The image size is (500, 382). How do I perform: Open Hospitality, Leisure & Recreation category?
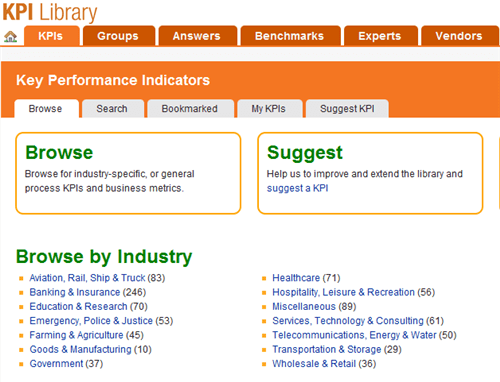tap(343, 292)
